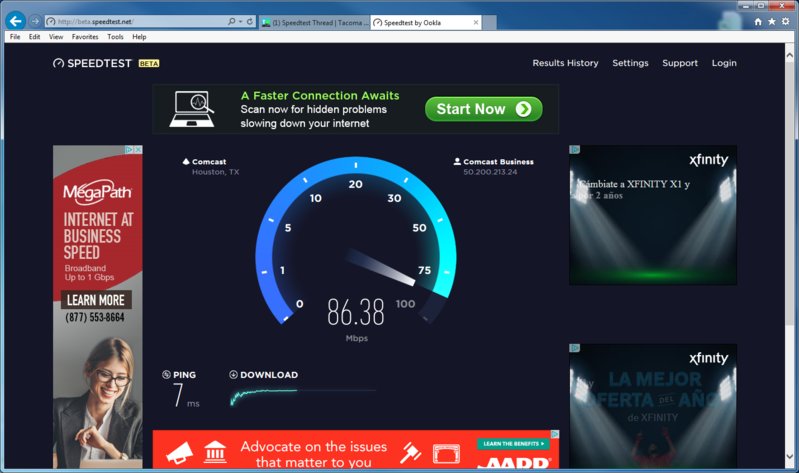Click AdChoices icon on upper xfinity ad
The image size is (799, 473).
[x=574, y=149]
